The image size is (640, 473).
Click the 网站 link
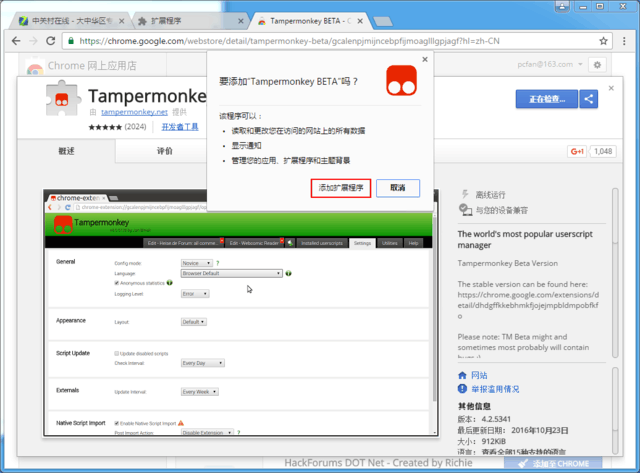pos(479,375)
